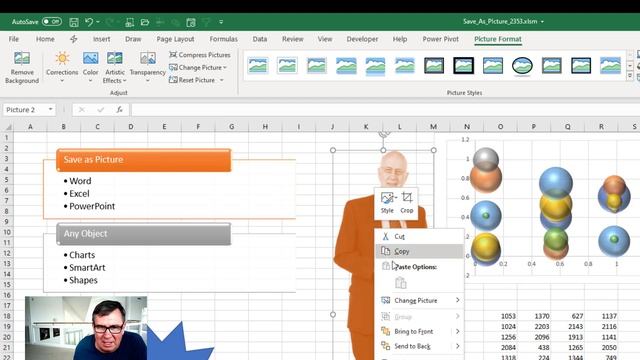Click the Reset Picture button
Screen dimensions: 640x360
click(192, 80)
